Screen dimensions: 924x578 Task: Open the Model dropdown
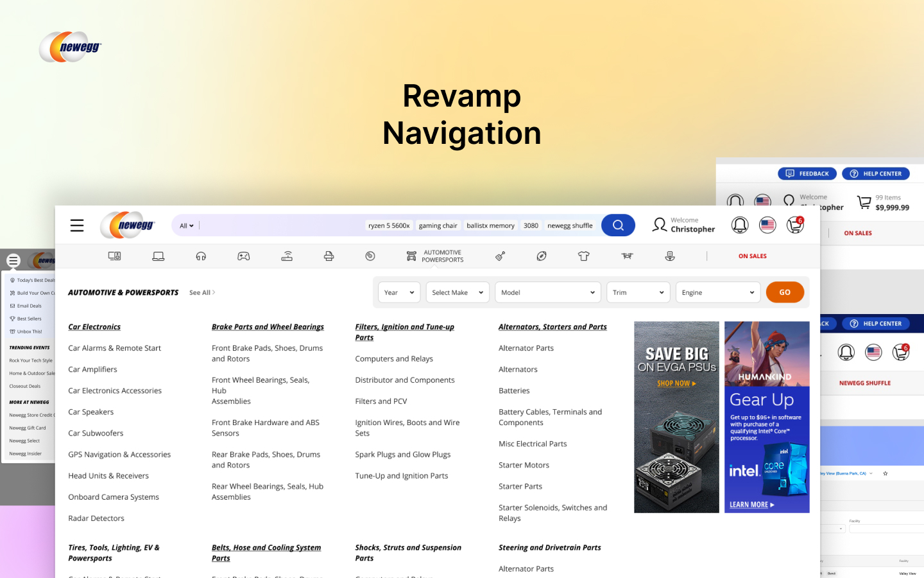tap(548, 293)
